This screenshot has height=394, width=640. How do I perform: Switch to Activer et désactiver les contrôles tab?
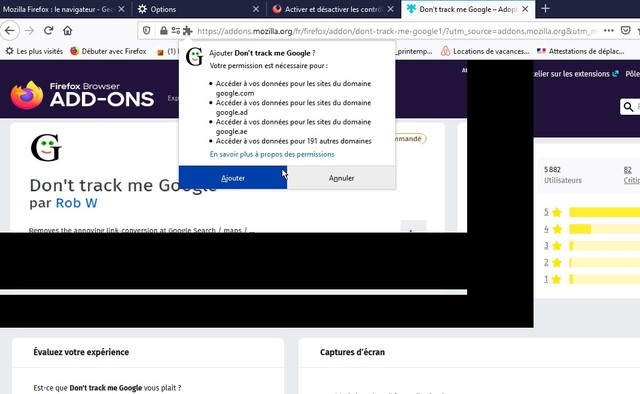coord(333,9)
